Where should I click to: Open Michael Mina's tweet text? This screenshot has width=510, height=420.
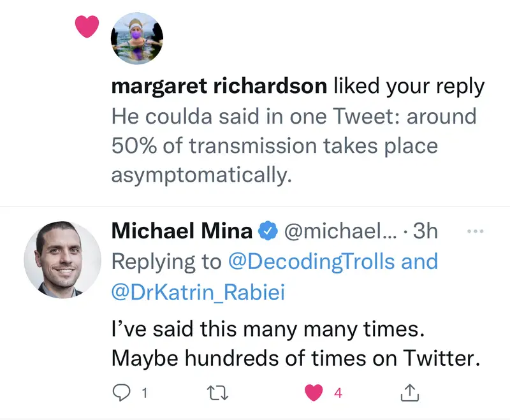point(295,344)
